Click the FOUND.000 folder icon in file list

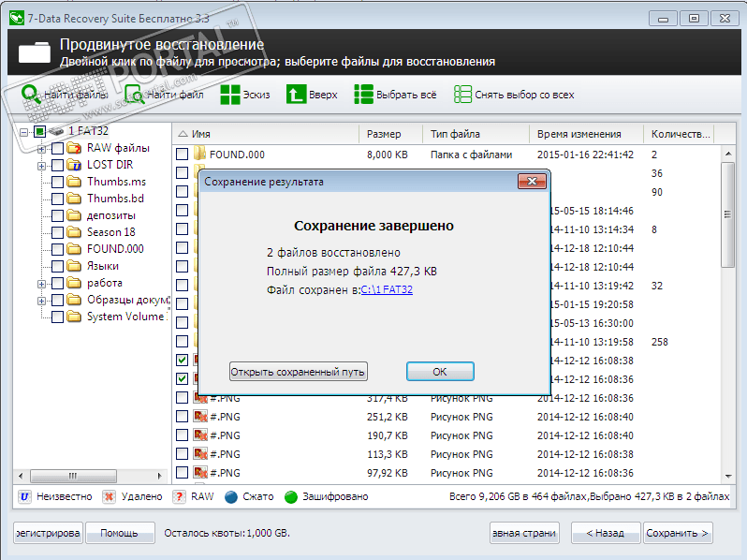click(x=200, y=154)
